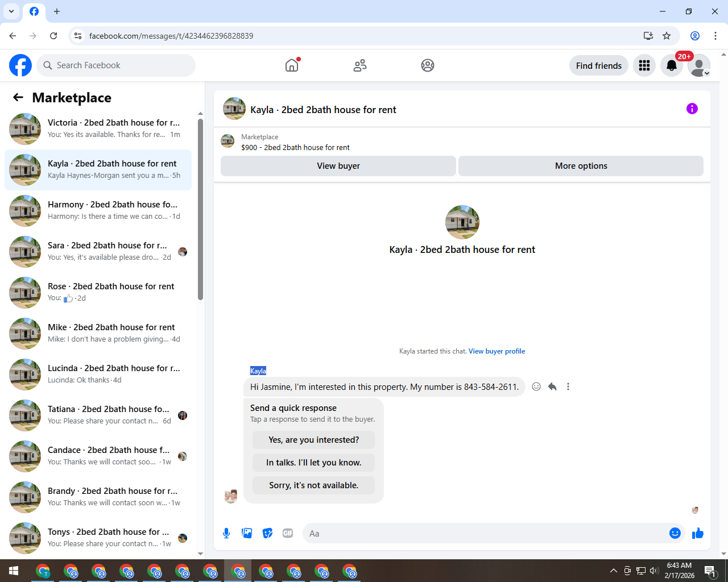Bookmark this page with the star icon
Image resolution: width=728 pixels, height=582 pixels.
point(667,36)
